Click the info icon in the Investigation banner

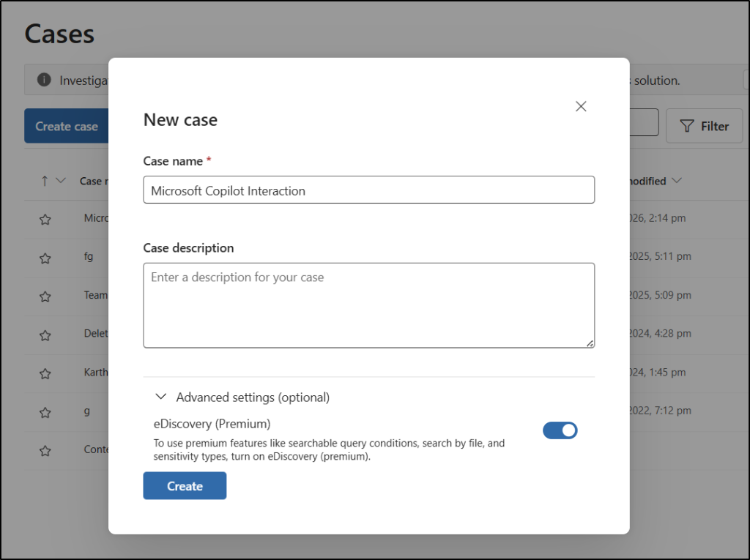tap(44, 79)
